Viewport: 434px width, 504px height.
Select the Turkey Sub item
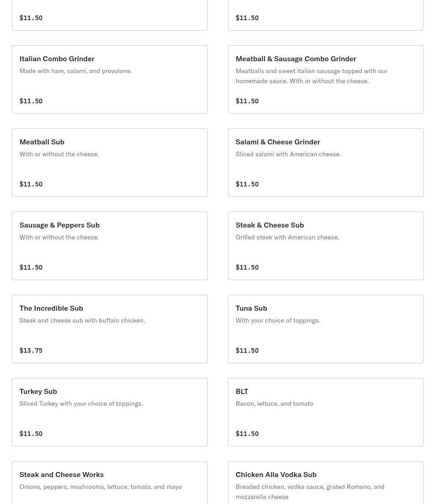[x=110, y=412]
